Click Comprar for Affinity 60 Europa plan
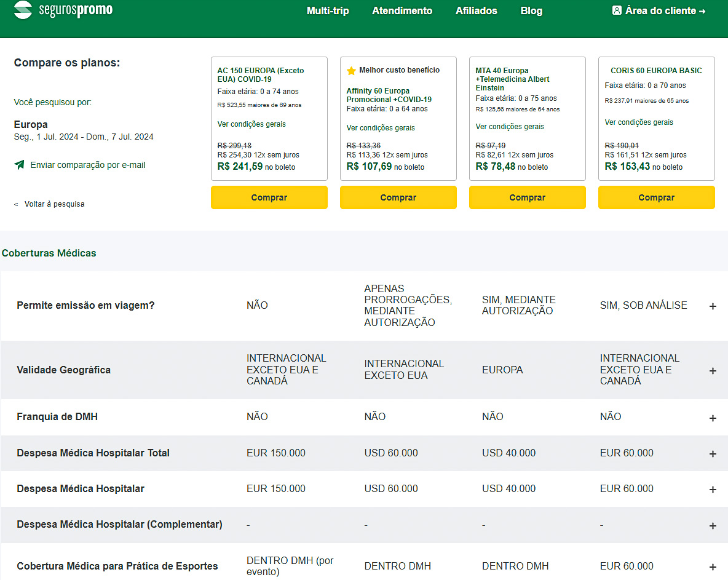 point(398,197)
